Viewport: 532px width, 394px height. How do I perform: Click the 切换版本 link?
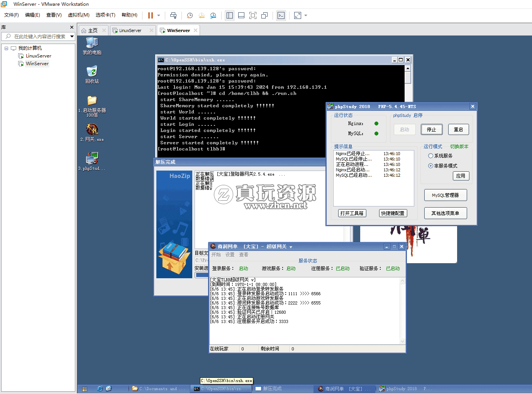tap(459, 147)
